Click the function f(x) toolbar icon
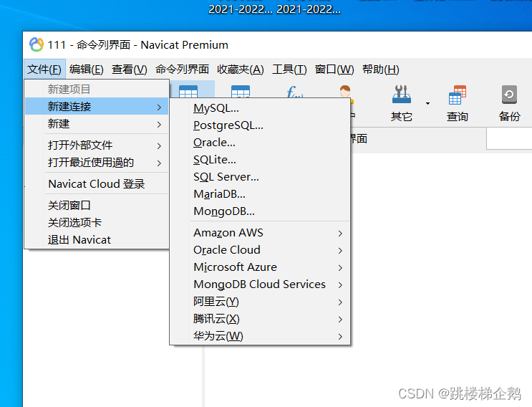Viewport: 532px width, 407px height. [x=294, y=91]
